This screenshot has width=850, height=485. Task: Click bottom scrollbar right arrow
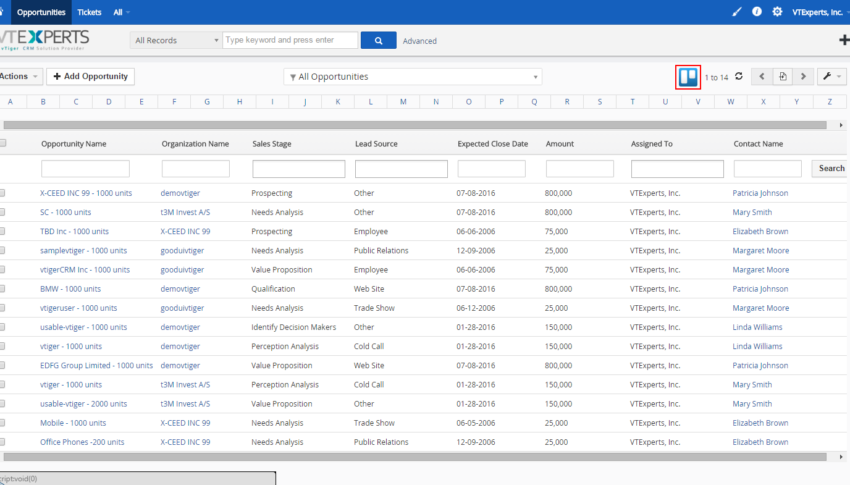pyautogui.click(x=841, y=457)
